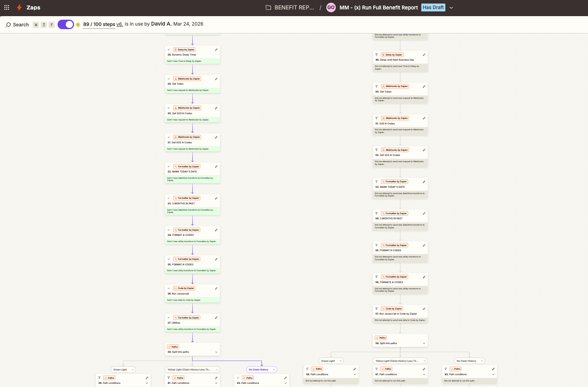588x387 pixels.
Task: Click the yellow warning icon beside step count
Action: point(78,25)
